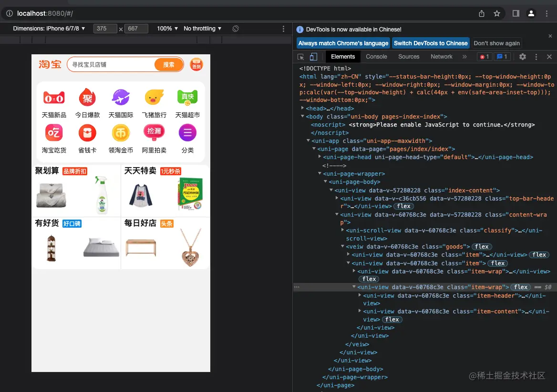Expand the uni-page-head node
557x392 pixels.
pyautogui.click(x=320, y=157)
